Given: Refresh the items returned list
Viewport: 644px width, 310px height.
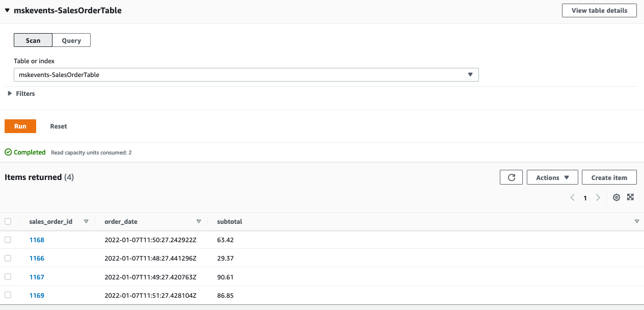Looking at the screenshot, I should 511,177.
